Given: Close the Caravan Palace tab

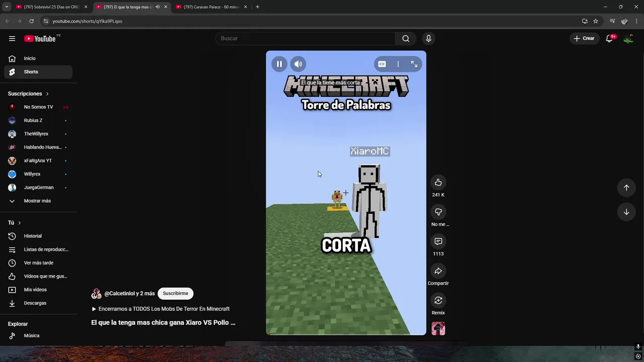Looking at the screenshot, I should tap(246, 7).
